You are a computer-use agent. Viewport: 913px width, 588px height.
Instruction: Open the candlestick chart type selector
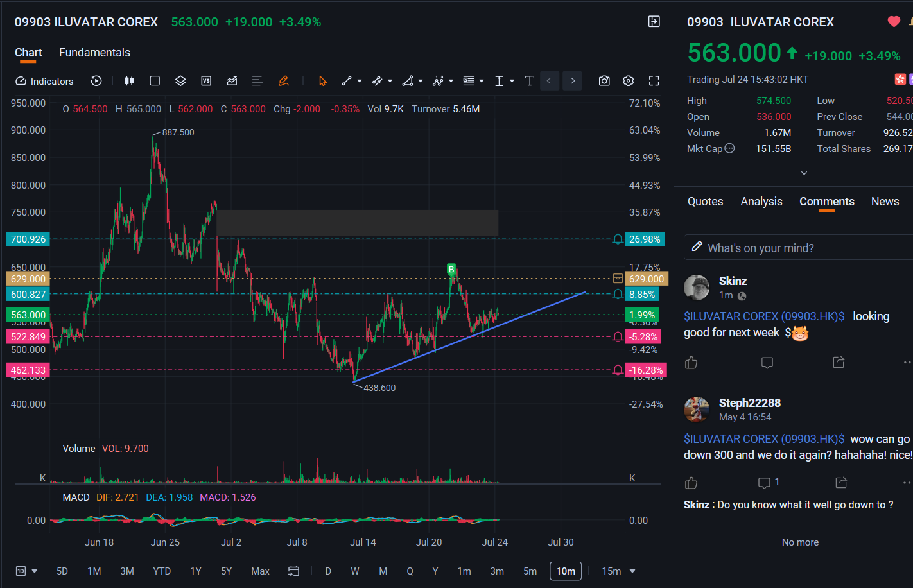pos(129,81)
